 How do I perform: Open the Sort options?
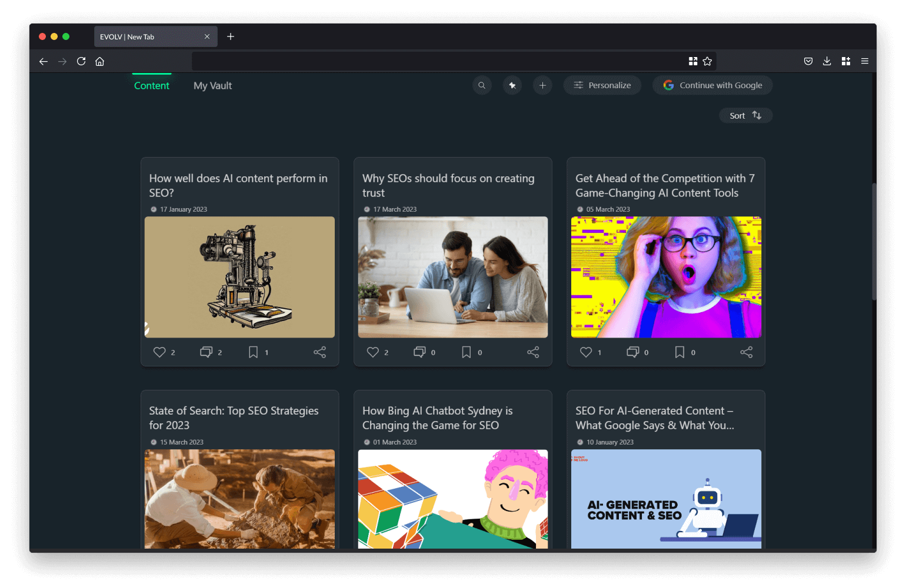pos(746,116)
